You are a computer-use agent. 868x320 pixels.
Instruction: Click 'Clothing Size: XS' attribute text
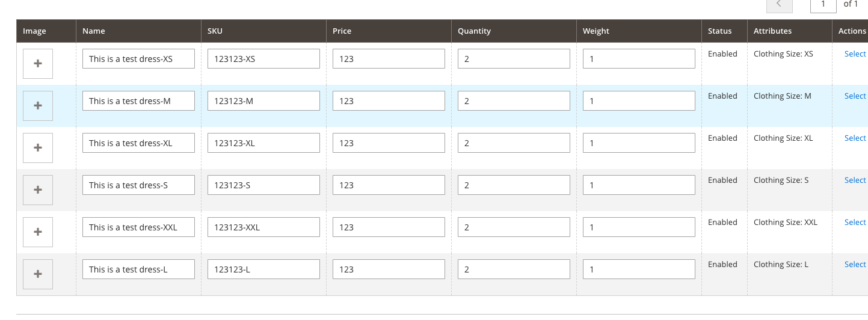tap(783, 54)
